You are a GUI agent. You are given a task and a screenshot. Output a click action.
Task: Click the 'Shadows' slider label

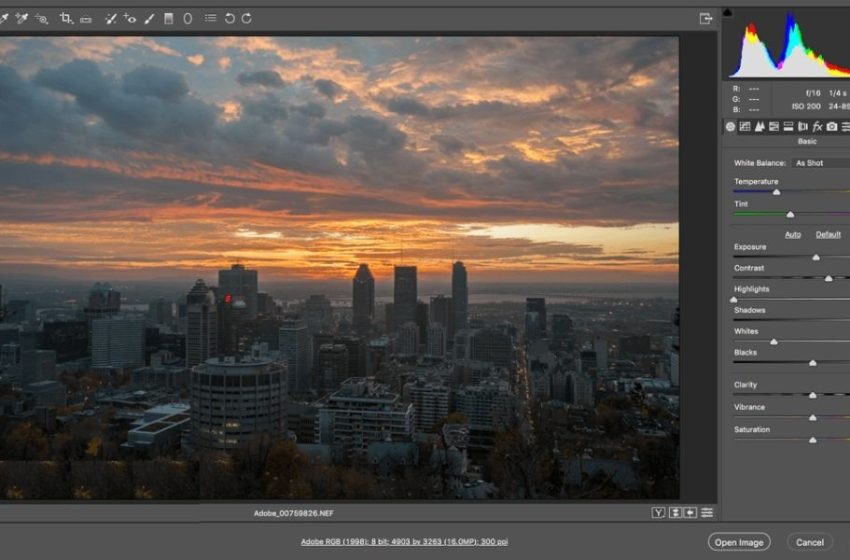point(749,310)
